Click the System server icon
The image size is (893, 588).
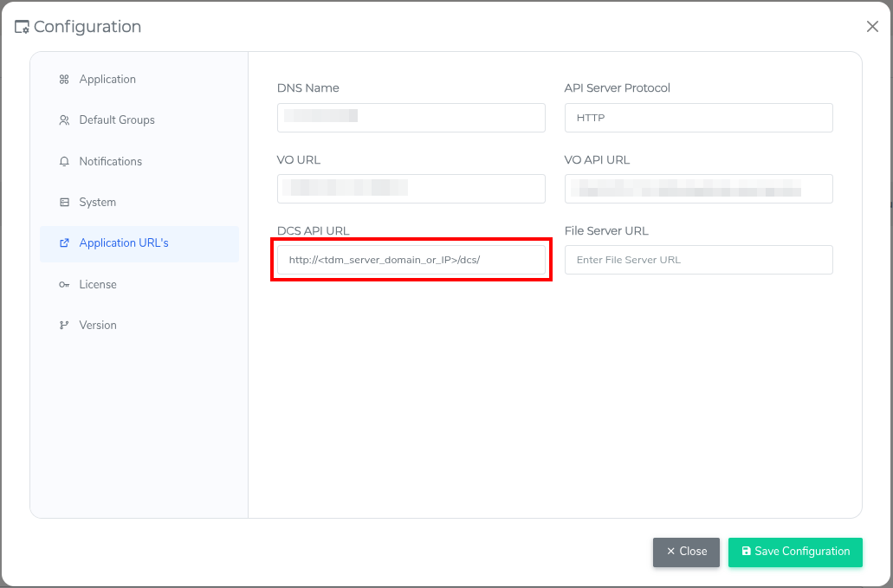pos(64,202)
